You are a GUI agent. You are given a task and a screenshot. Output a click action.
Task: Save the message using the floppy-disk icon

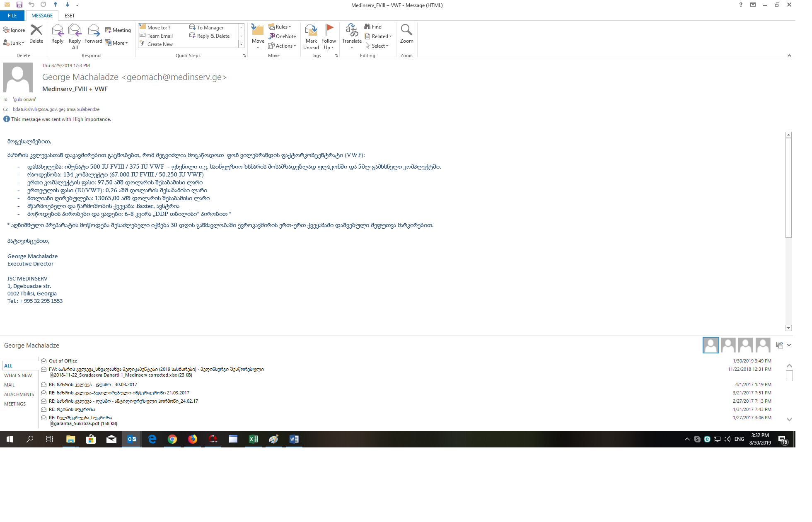tap(19, 5)
